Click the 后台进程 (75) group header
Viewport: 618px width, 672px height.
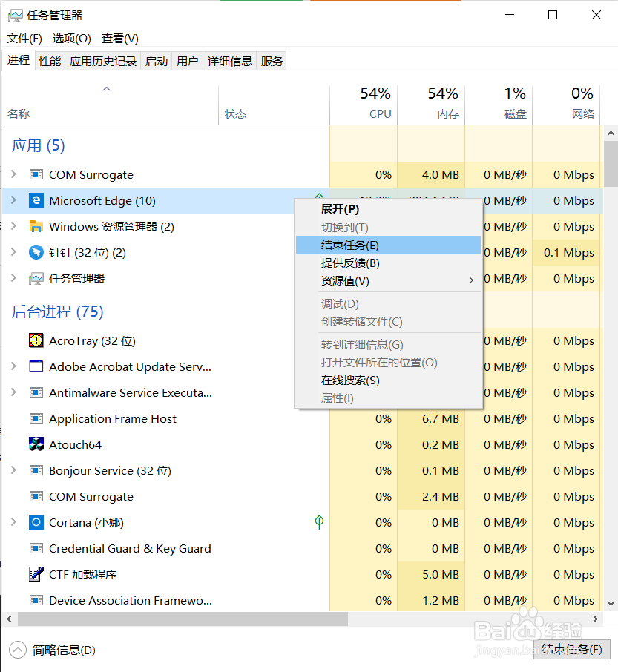tap(57, 312)
